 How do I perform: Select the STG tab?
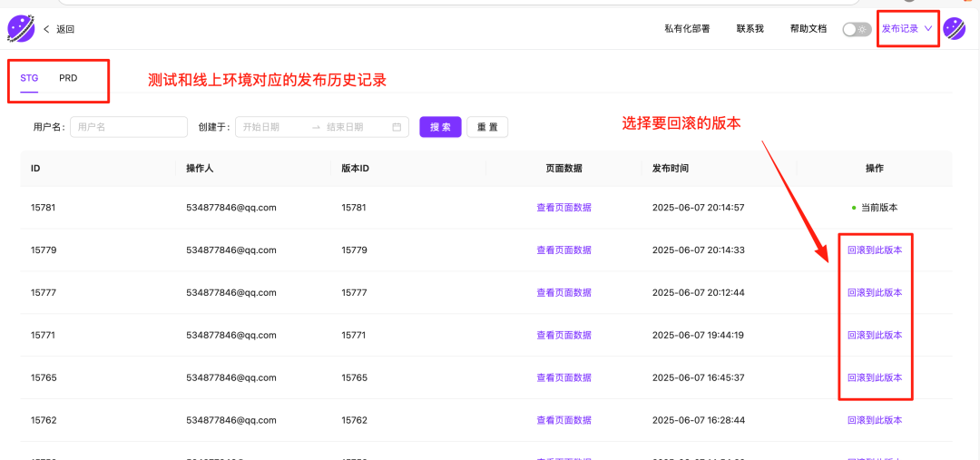point(29,78)
